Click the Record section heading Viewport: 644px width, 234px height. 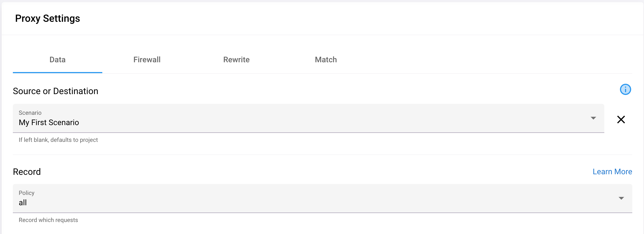27,172
